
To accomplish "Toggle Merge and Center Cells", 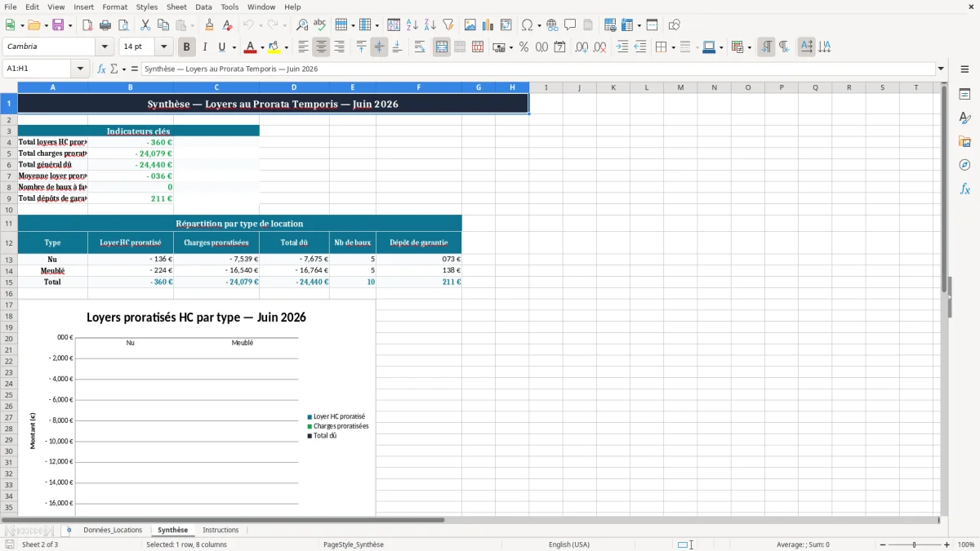I will coord(442,47).
